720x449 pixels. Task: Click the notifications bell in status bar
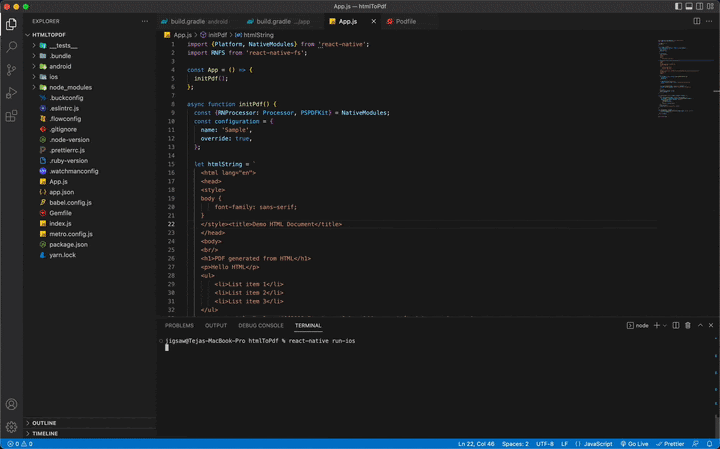pos(710,444)
